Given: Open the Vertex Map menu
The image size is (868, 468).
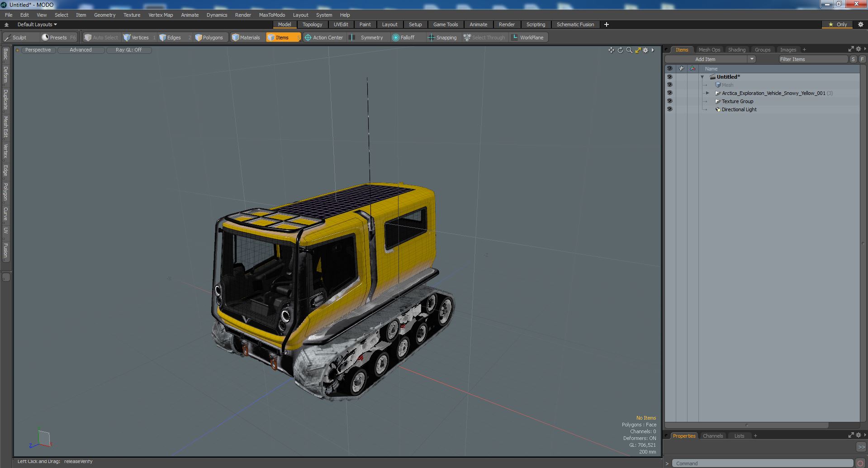Looking at the screenshot, I should [161, 15].
